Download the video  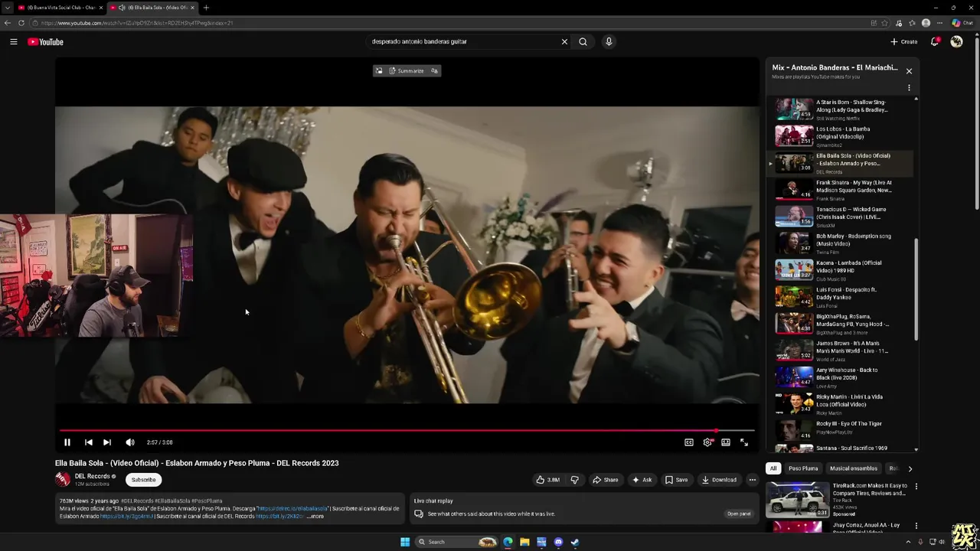point(719,480)
